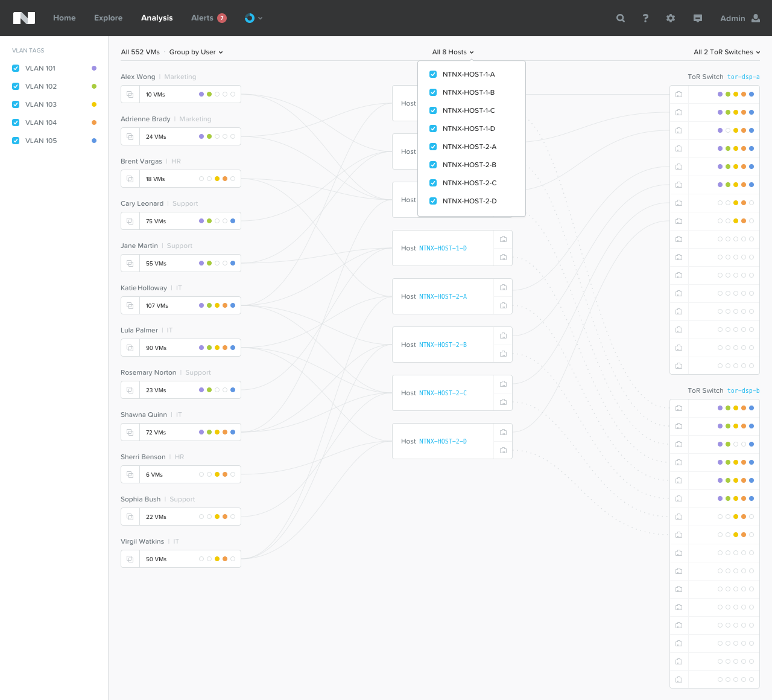Viewport: 772px width, 700px height.
Task: Open the tor-dsp-b switch link
Action: [x=743, y=390]
